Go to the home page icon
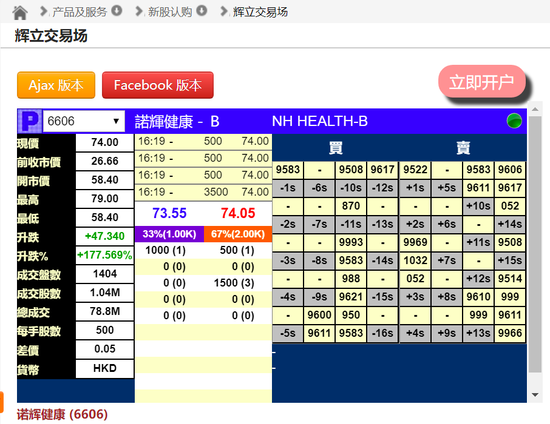 pyautogui.click(x=20, y=13)
